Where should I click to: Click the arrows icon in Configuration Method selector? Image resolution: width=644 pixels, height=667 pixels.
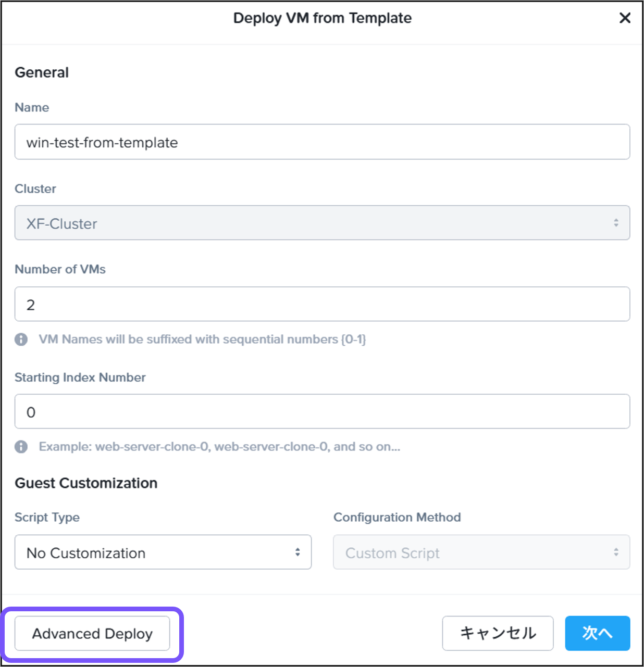coord(616,552)
